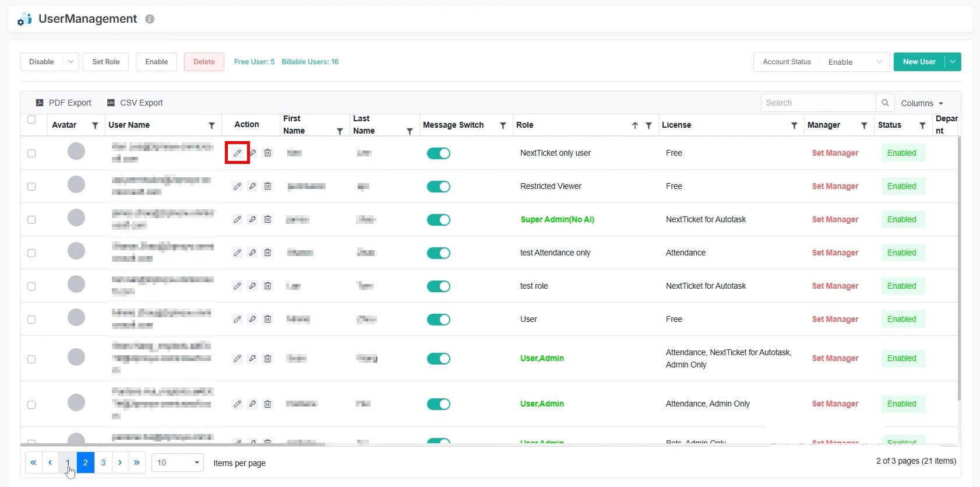Open the items per page dropdown

pos(177,463)
